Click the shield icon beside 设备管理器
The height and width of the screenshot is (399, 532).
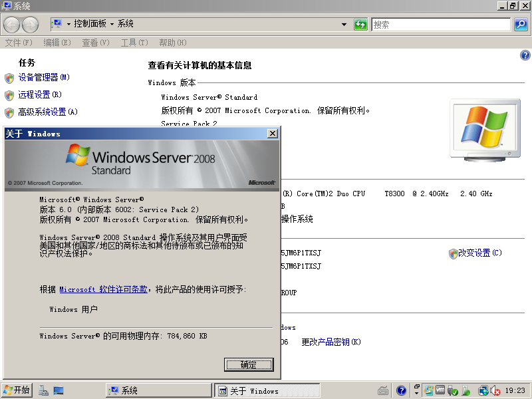point(9,78)
